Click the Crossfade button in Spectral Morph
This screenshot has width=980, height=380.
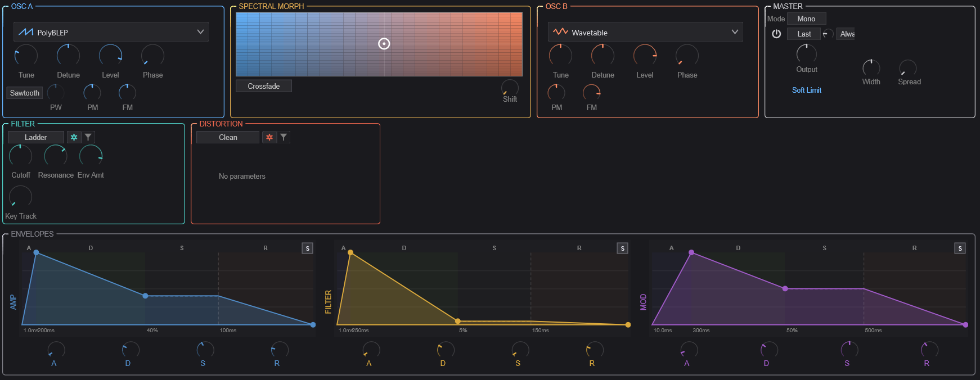(x=264, y=86)
